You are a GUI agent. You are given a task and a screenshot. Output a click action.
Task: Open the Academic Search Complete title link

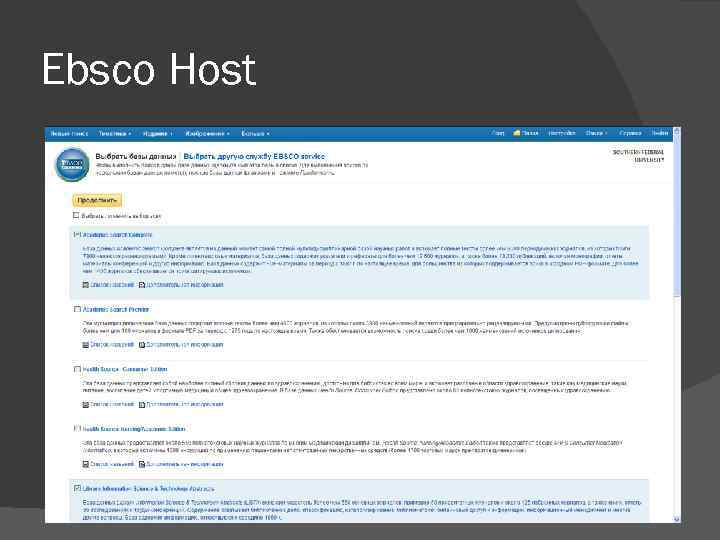coord(117,235)
